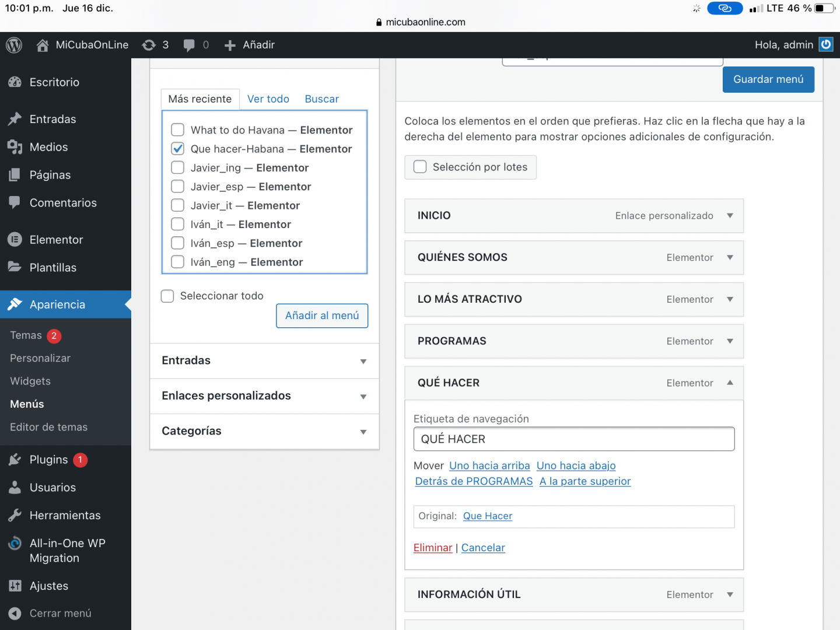
Task: Click the Plugins plug icon
Action: (x=15, y=460)
